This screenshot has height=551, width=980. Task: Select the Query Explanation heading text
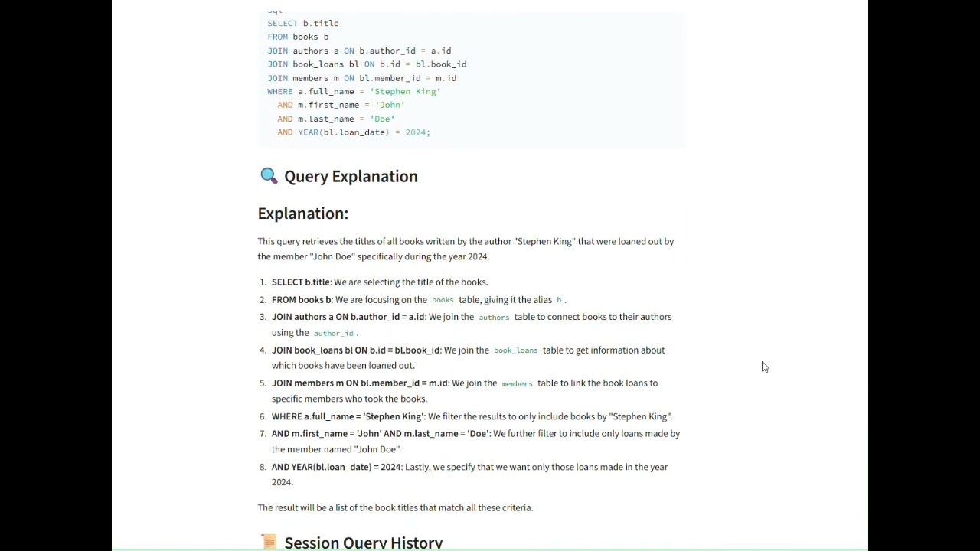point(351,176)
